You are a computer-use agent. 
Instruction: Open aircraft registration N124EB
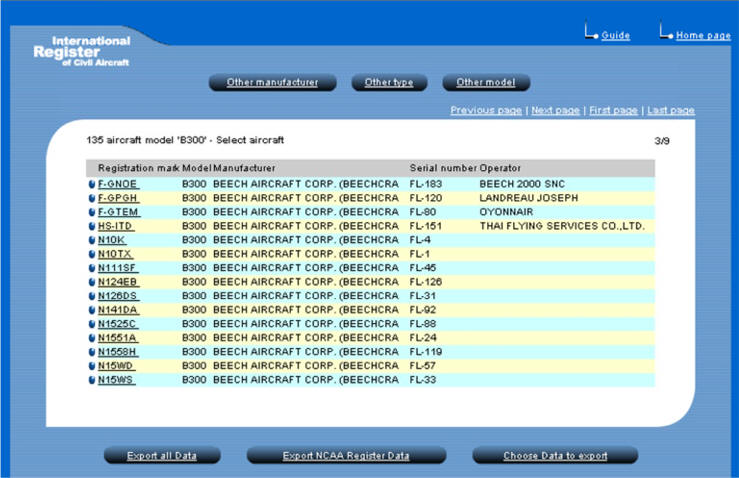(118, 282)
